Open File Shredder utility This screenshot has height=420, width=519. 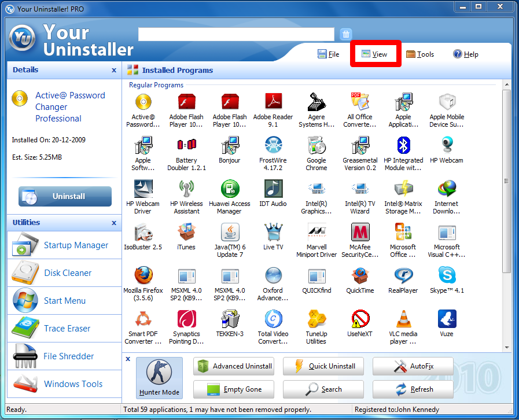coord(65,356)
